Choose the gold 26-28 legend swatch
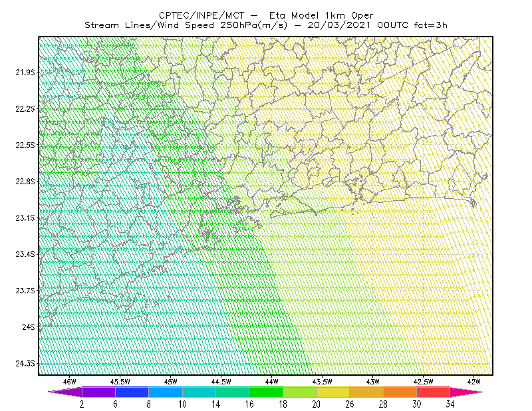 (366, 392)
